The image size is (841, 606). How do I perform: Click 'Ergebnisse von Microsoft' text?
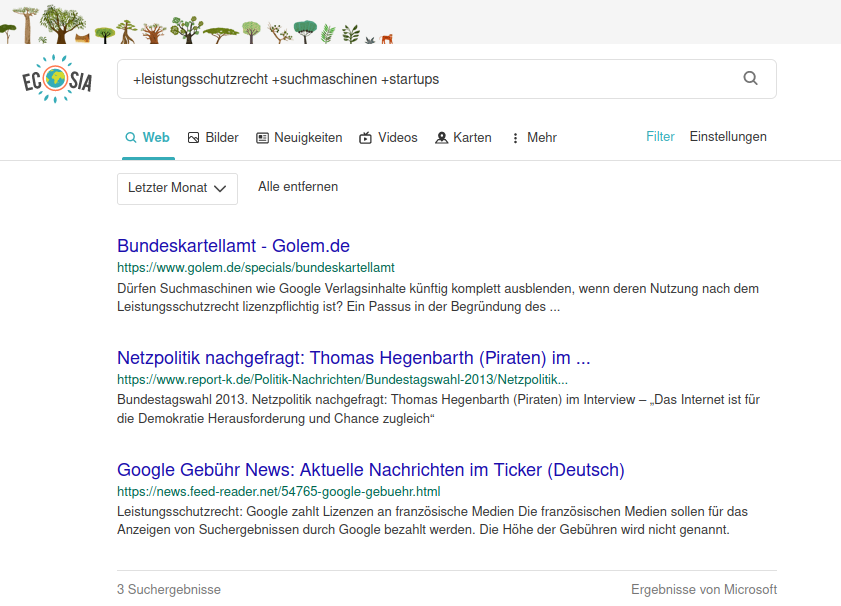(x=704, y=589)
